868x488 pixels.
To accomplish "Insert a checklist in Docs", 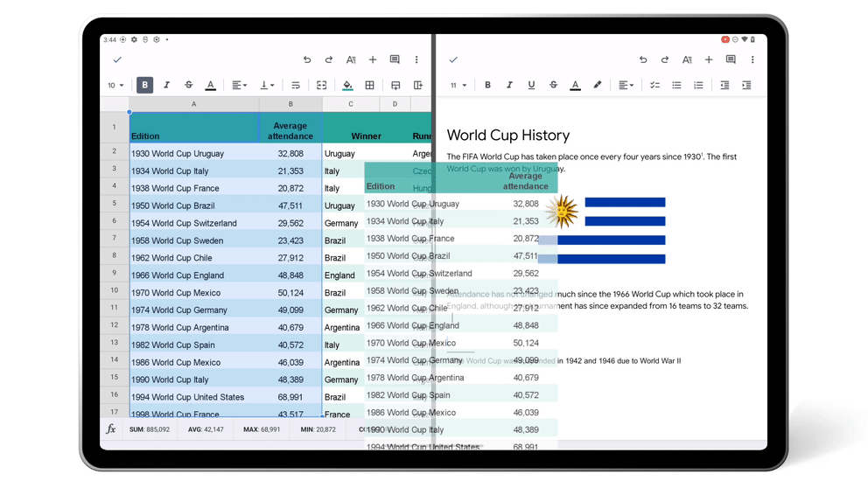I will [x=654, y=85].
